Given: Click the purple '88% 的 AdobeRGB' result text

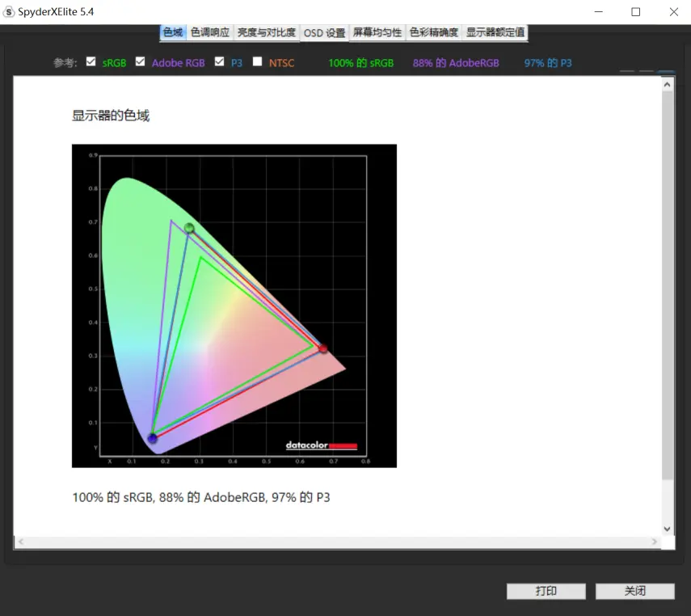Looking at the screenshot, I should pyautogui.click(x=456, y=63).
